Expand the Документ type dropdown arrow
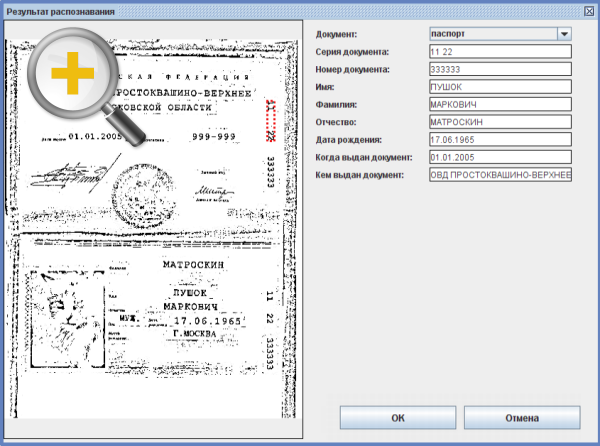The width and height of the screenshot is (600, 446). (563, 33)
